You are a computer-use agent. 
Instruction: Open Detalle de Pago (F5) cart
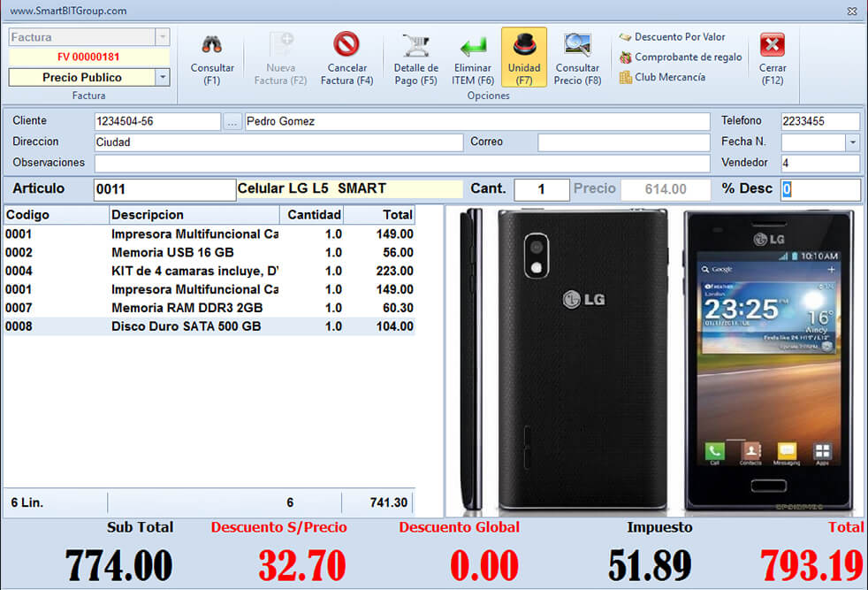click(415, 58)
